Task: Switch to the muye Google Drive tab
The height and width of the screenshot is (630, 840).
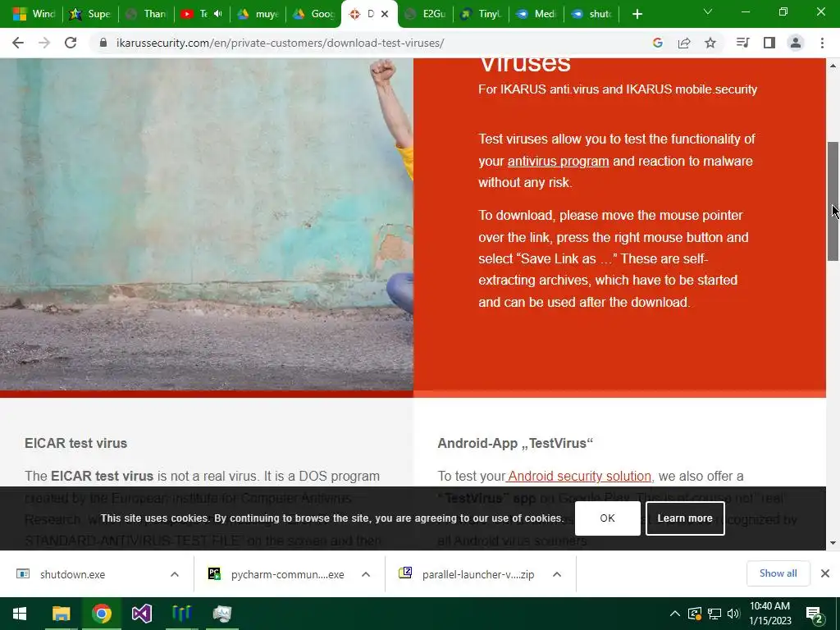Action: pos(258,14)
